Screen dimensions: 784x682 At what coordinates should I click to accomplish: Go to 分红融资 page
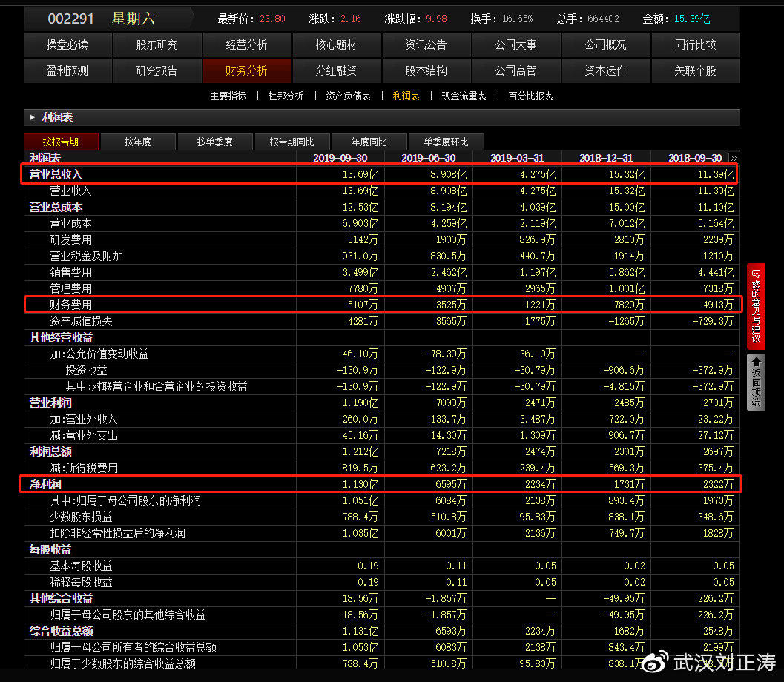336,71
